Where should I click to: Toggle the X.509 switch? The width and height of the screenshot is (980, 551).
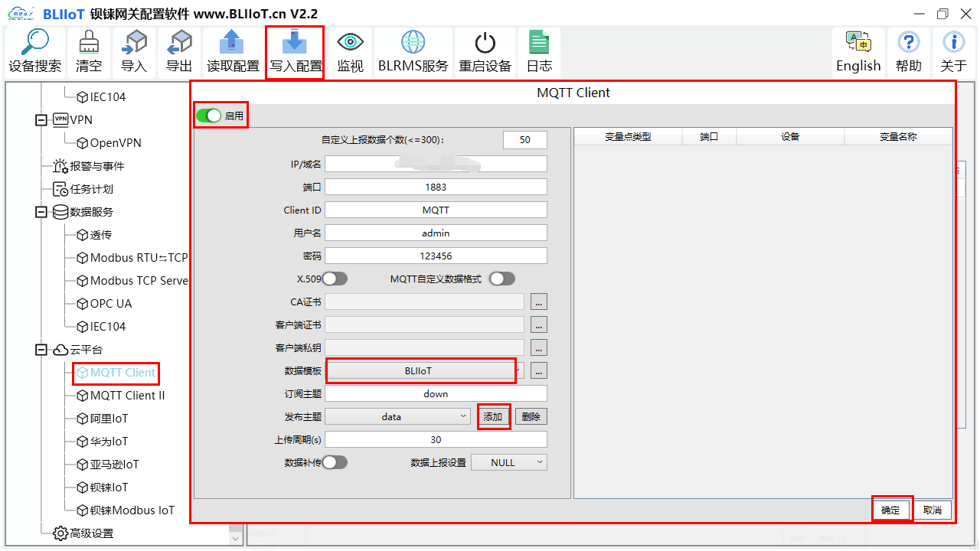(x=335, y=279)
